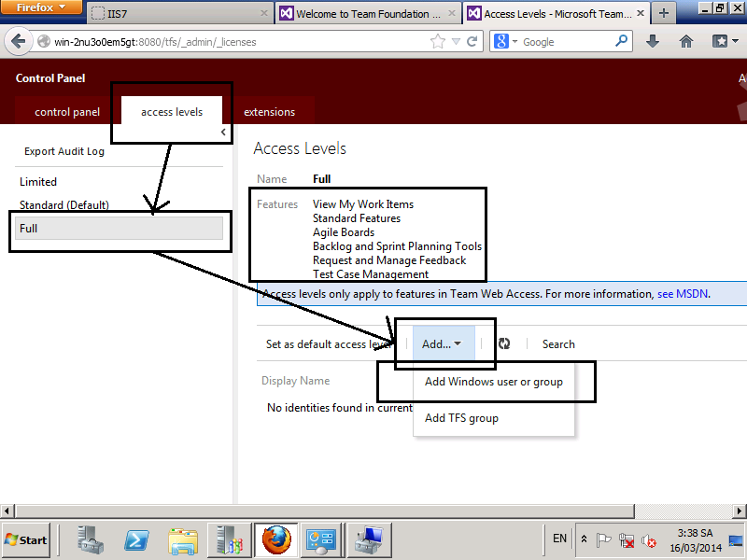
Task: Select Standard (Default) access level
Action: (120, 205)
